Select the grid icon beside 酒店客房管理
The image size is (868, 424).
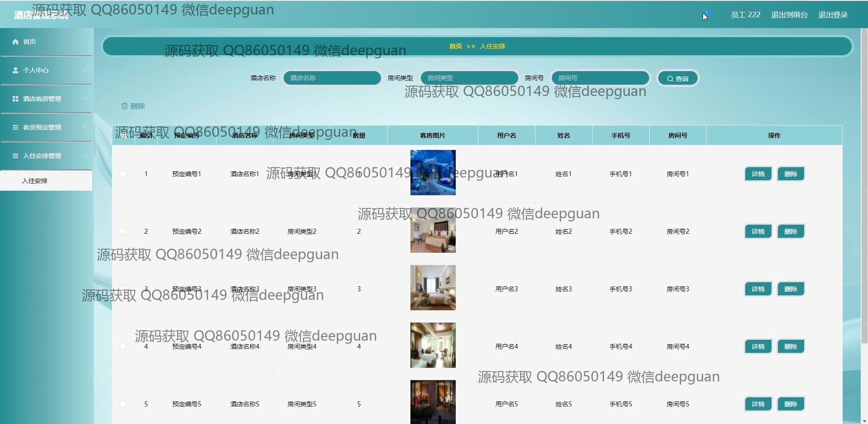tap(15, 98)
